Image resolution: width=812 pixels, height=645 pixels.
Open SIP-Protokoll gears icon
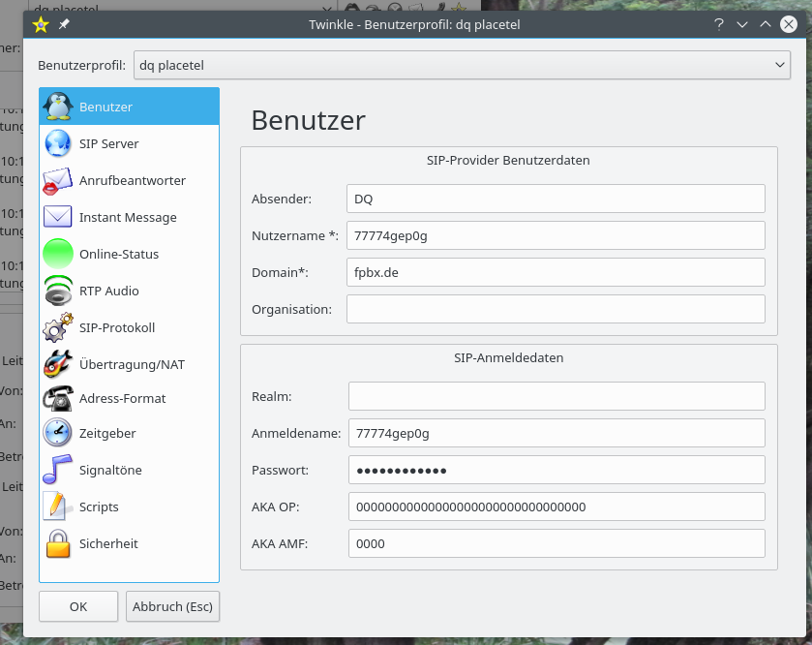point(58,327)
